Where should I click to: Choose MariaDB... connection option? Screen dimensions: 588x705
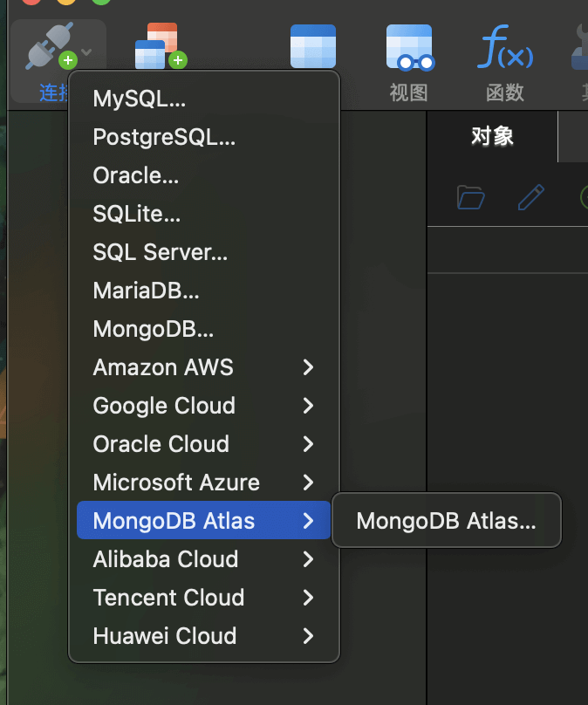click(147, 291)
